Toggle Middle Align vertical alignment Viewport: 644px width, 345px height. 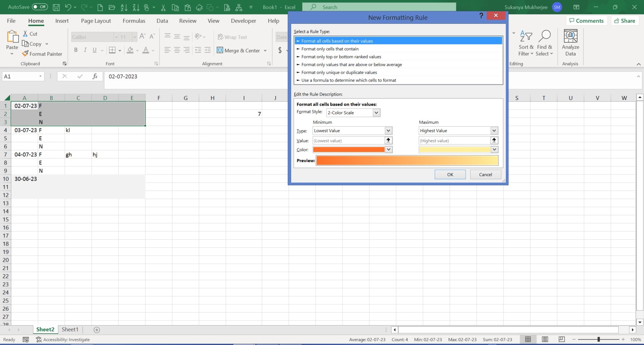point(177,37)
